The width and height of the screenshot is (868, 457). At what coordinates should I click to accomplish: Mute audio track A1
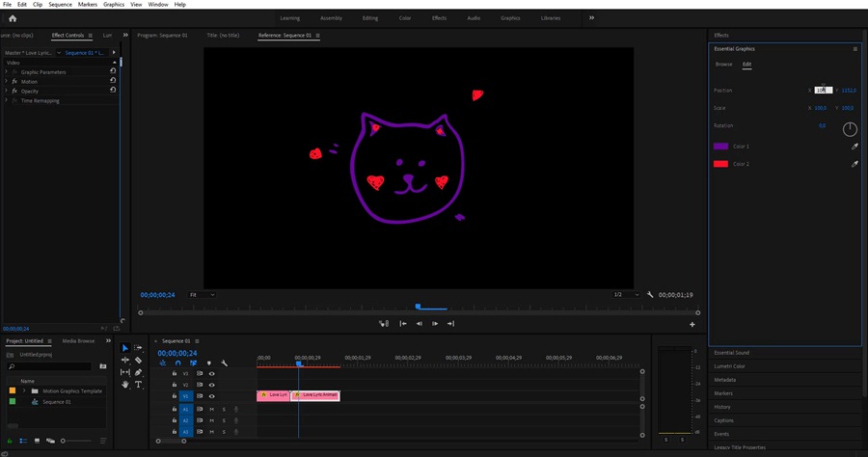(x=211, y=410)
